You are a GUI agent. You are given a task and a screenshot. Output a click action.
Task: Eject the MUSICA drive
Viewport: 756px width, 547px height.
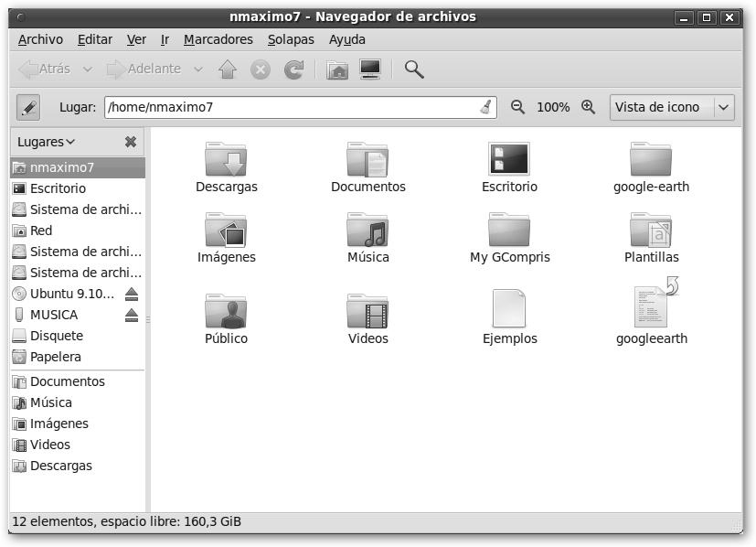click(x=132, y=315)
